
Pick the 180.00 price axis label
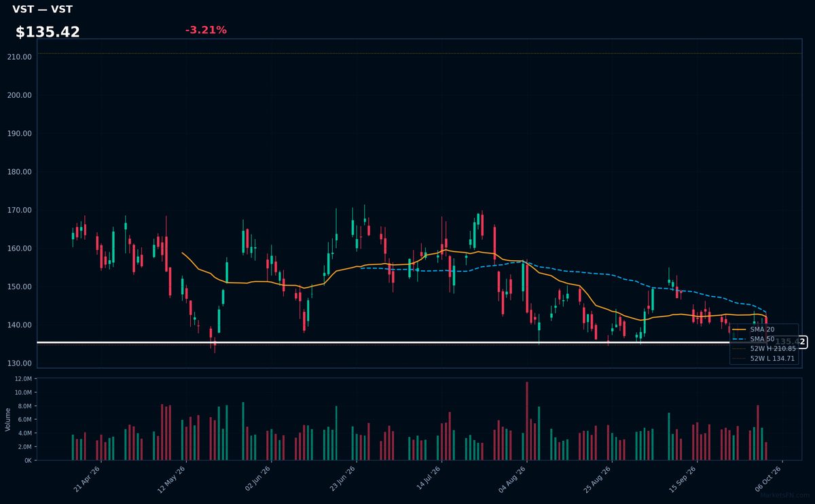pos(19,172)
